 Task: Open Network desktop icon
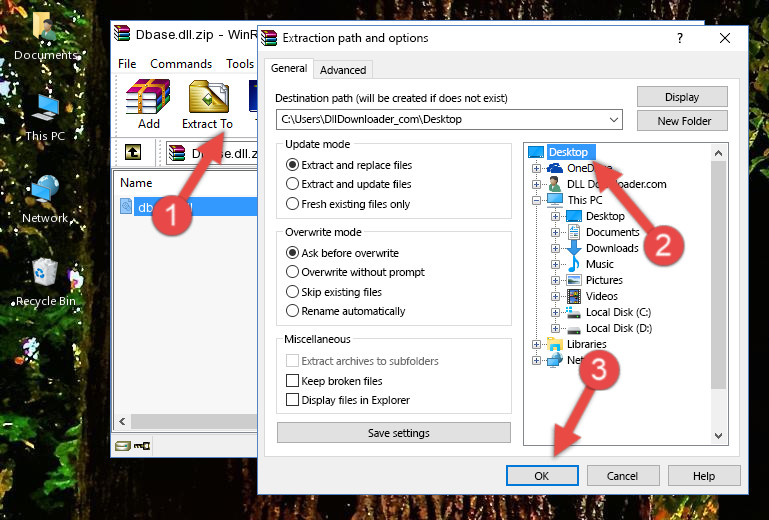point(45,189)
